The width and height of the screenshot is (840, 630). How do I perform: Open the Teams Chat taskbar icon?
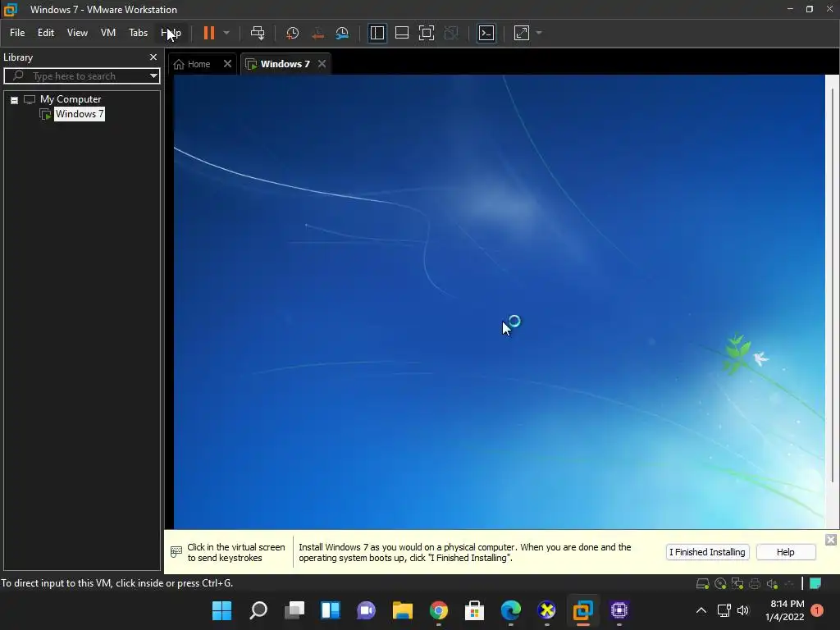(367, 610)
